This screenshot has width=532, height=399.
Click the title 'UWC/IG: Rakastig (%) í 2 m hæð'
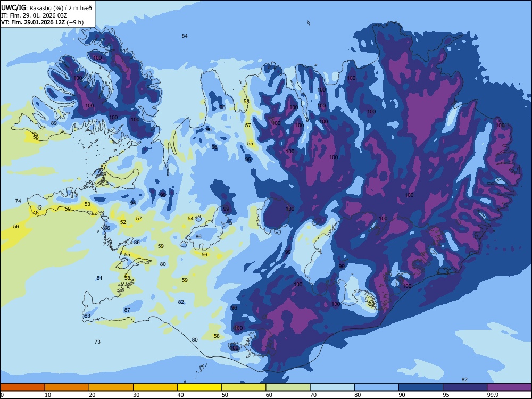pos(46,8)
